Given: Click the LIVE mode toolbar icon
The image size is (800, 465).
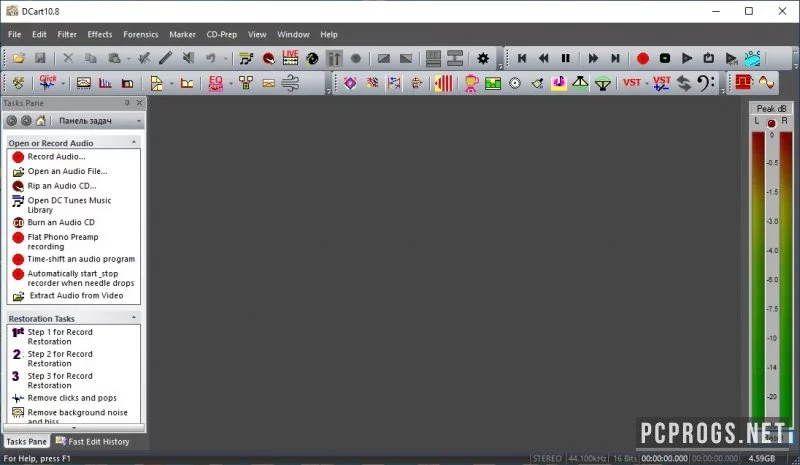Looking at the screenshot, I should [290, 57].
